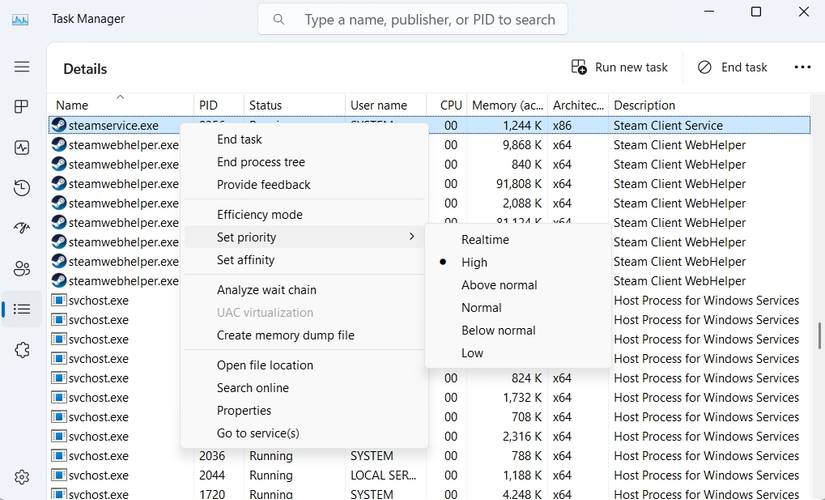Open the more options ellipsis menu
The height and width of the screenshot is (500, 825).
[802, 67]
